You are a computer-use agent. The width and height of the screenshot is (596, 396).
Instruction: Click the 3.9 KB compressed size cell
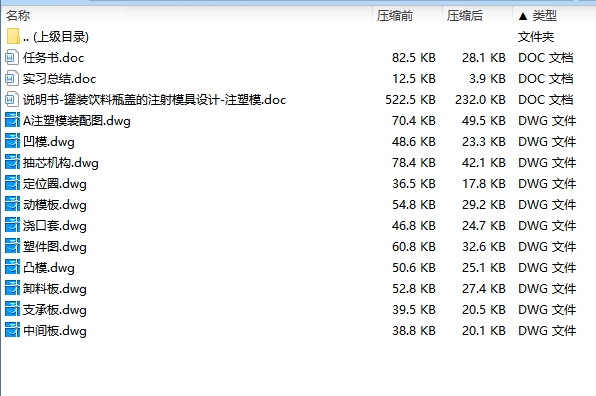(487, 79)
